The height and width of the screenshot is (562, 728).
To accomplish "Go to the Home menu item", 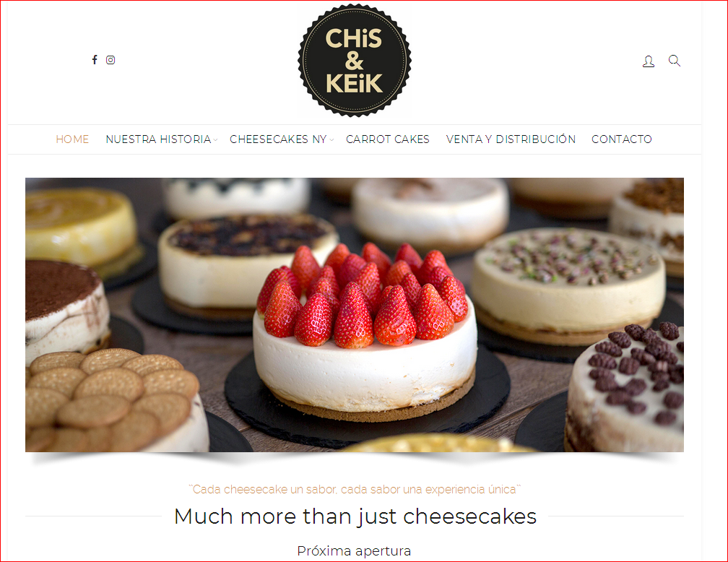I will tap(72, 139).
